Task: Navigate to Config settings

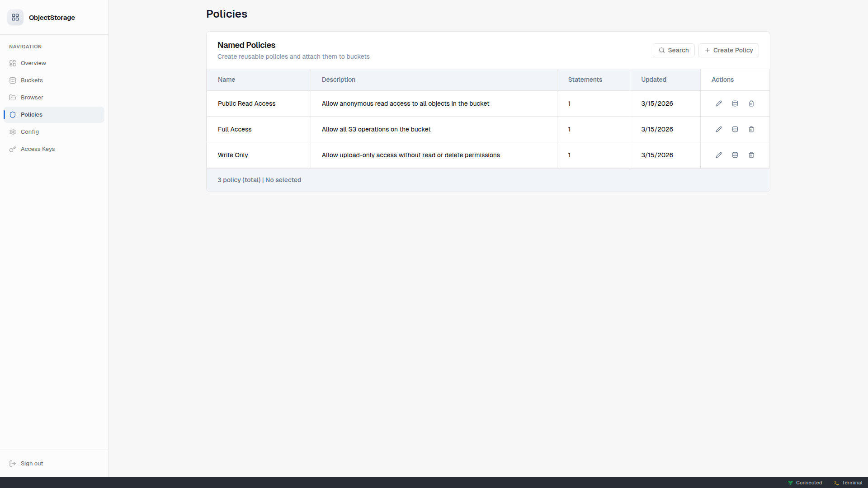Action: (30, 132)
